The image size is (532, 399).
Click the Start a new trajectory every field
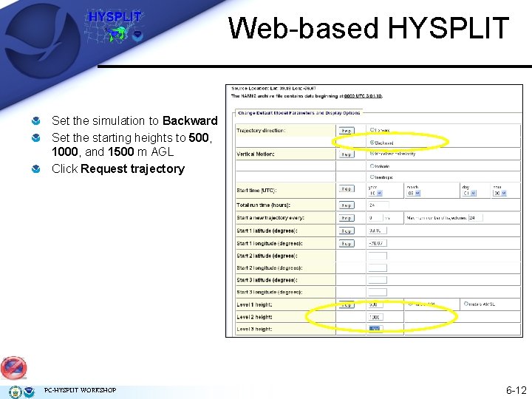tap(375, 218)
